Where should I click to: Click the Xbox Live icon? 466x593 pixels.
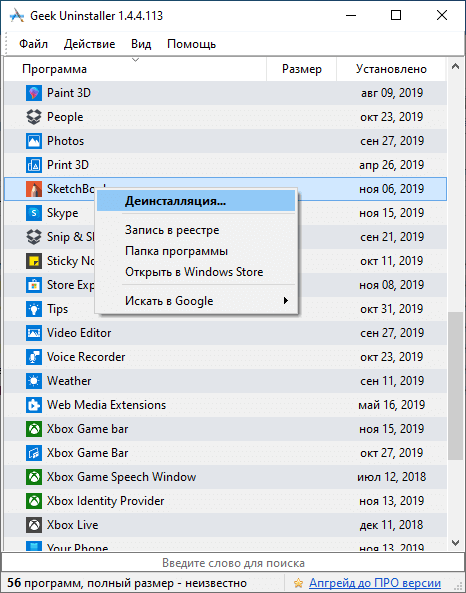(x=34, y=525)
